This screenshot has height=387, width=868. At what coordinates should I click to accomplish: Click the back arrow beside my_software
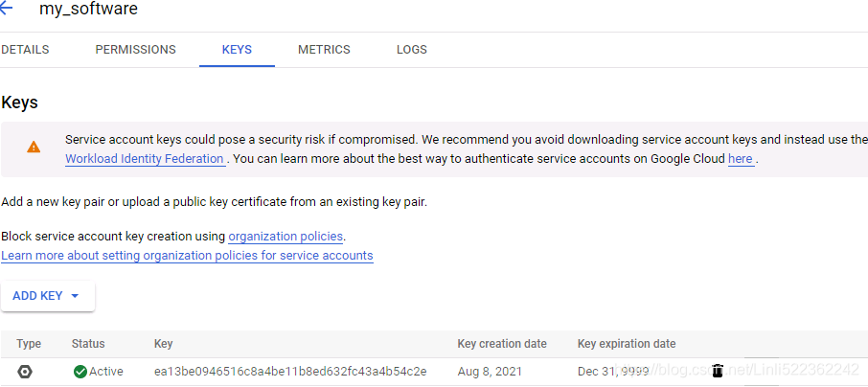coord(6,9)
